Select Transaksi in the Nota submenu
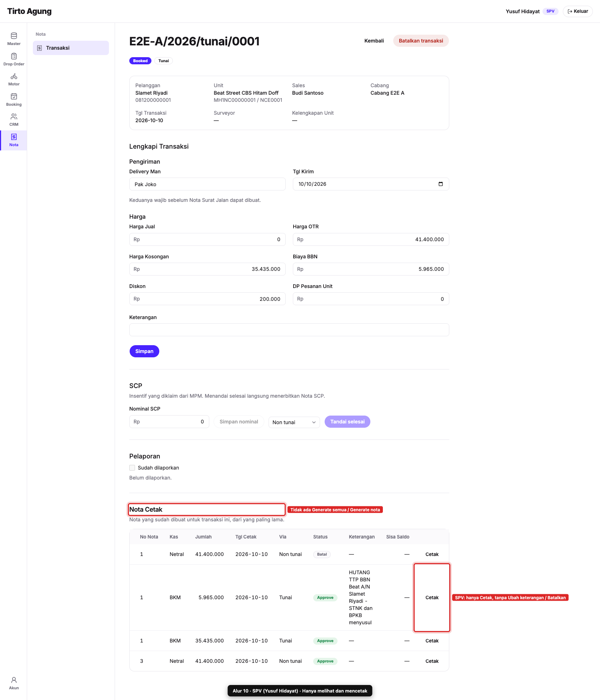 tap(71, 48)
